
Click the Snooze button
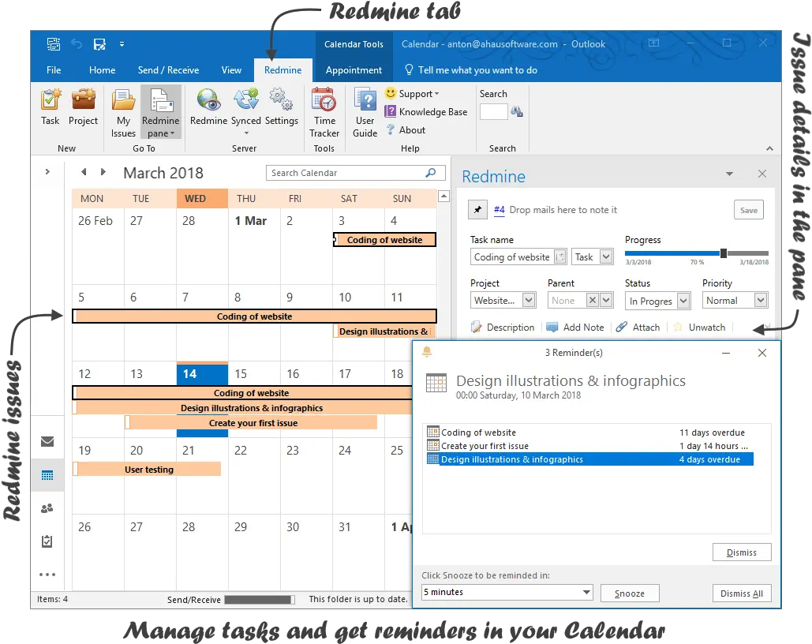click(630, 593)
